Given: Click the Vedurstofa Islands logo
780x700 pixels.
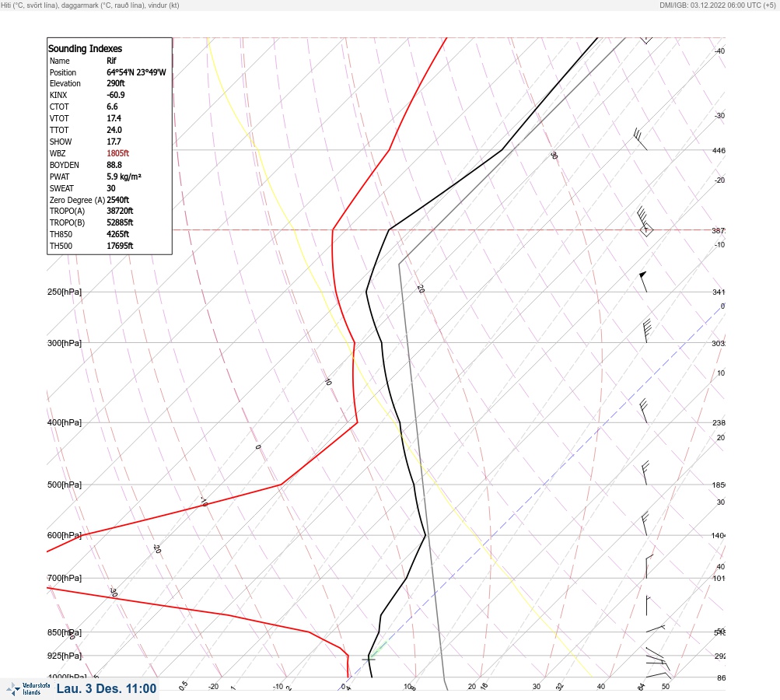Looking at the screenshot, I should [x=28, y=688].
